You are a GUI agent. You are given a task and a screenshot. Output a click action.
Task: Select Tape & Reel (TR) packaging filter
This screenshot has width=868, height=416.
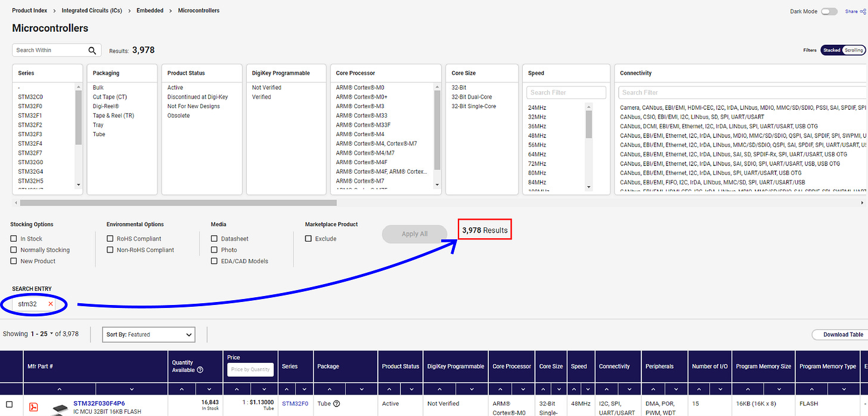coord(113,116)
